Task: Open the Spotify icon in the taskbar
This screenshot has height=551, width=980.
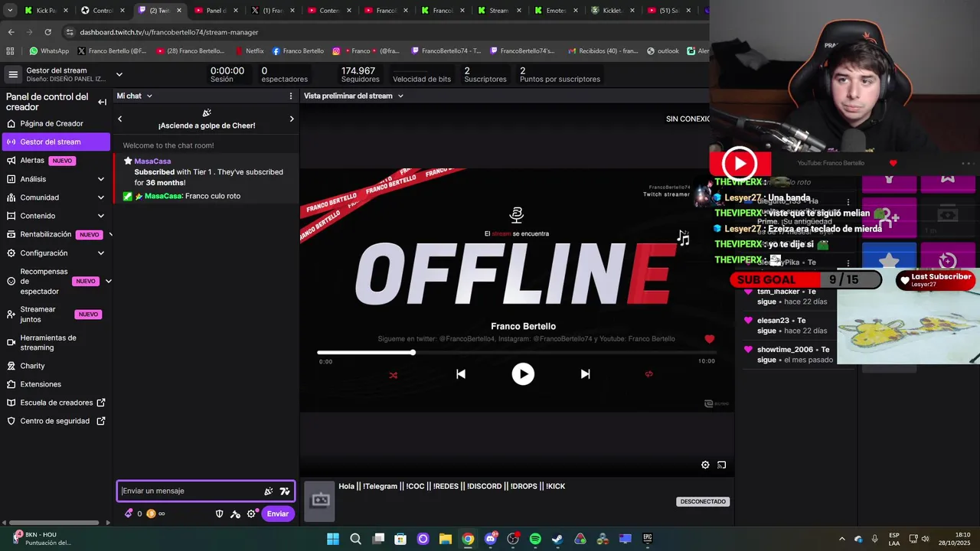Action: [x=535, y=539]
